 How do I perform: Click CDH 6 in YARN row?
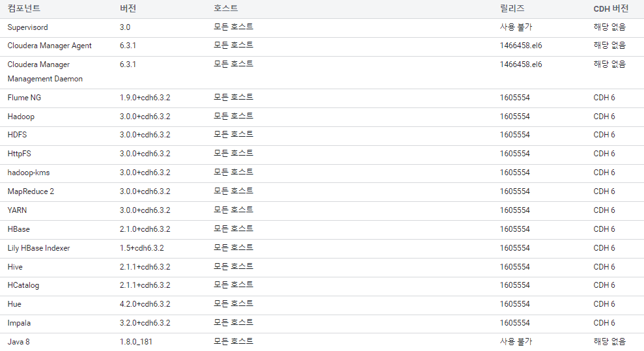tap(604, 210)
